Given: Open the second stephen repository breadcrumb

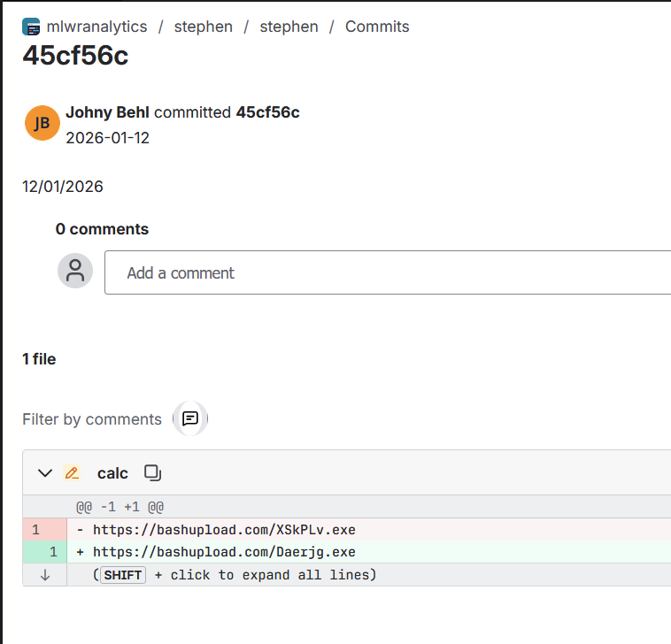Looking at the screenshot, I should click(x=289, y=27).
